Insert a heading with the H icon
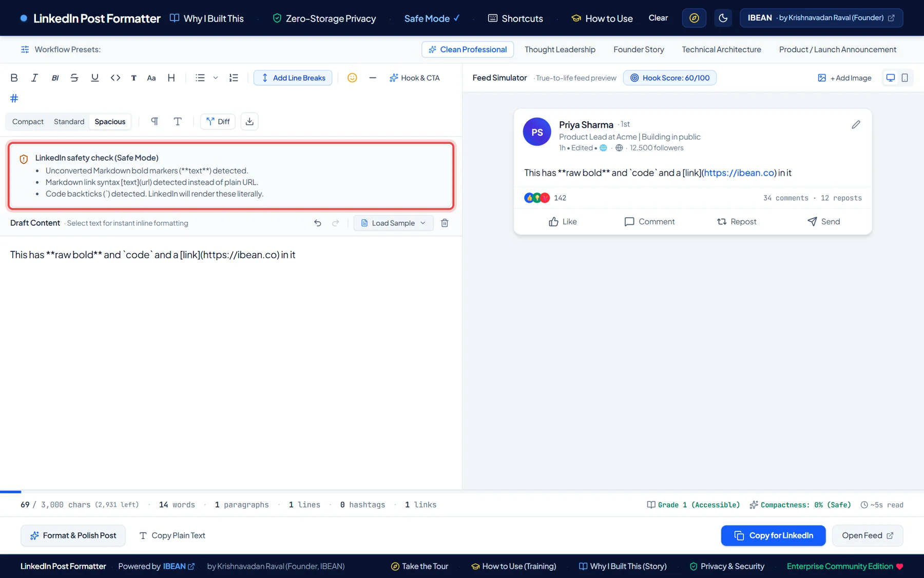The width and height of the screenshot is (924, 578). pos(171,78)
